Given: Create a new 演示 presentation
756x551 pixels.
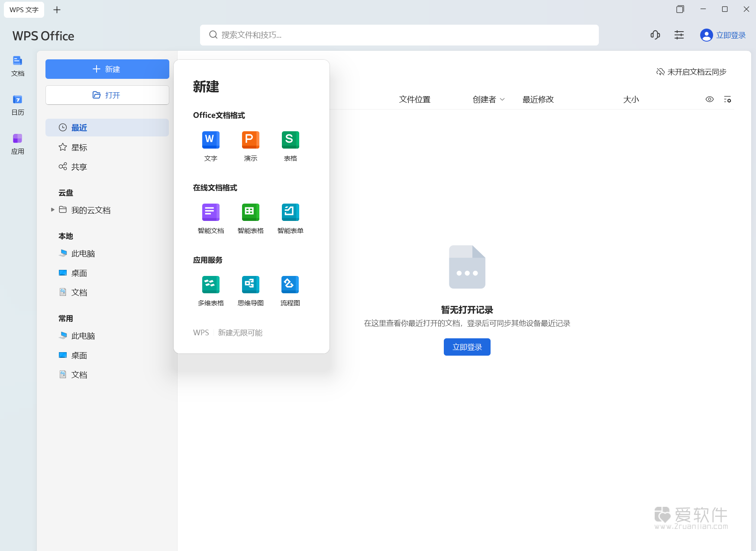Looking at the screenshot, I should 251,146.
